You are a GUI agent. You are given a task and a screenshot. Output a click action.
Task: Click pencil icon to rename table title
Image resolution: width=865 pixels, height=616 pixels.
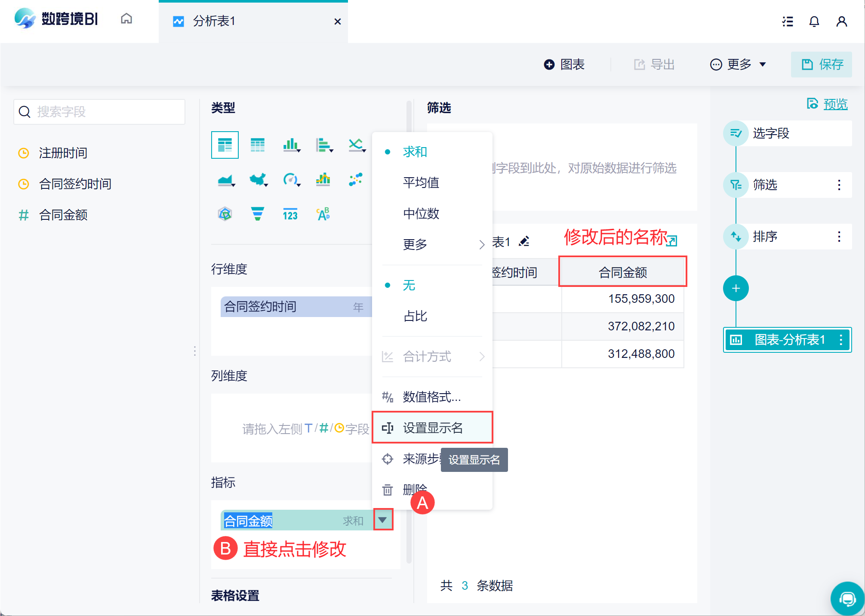524,241
